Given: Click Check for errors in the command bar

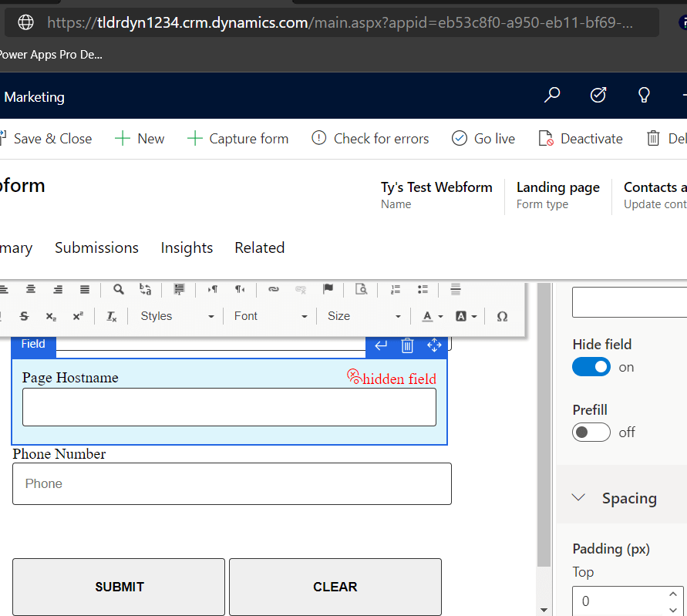Looking at the screenshot, I should 370,139.
